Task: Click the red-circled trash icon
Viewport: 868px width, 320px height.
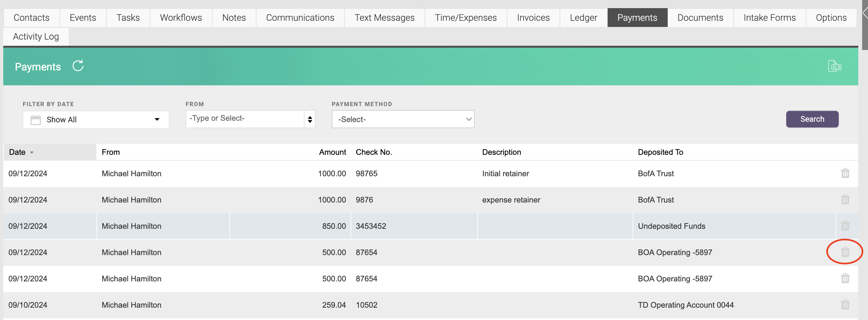Action: [x=845, y=252]
